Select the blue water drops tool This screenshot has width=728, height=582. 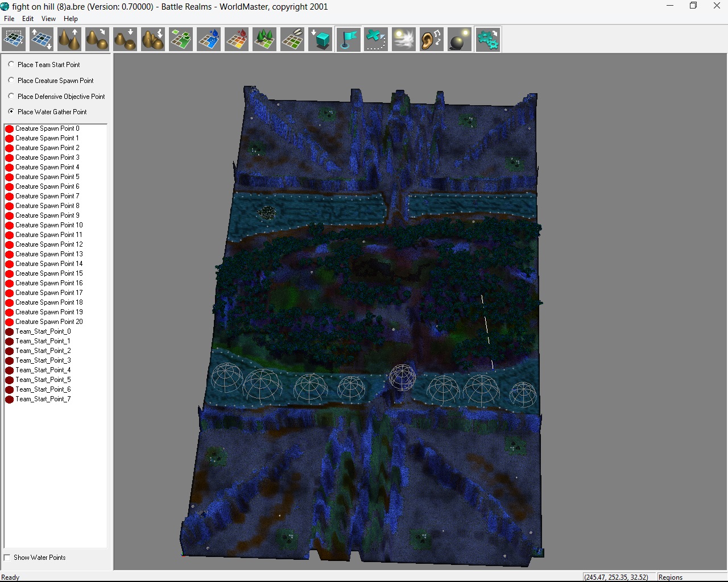209,39
